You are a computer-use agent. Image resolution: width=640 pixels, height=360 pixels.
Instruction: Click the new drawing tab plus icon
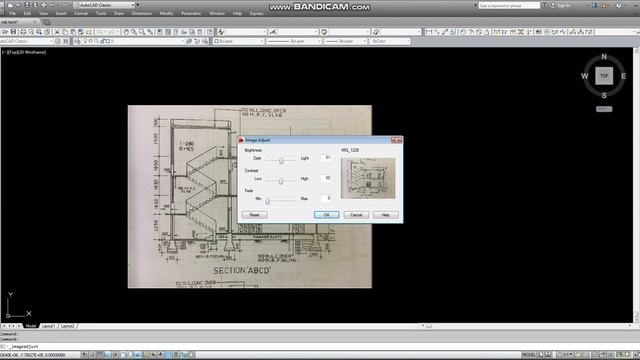tap(47, 22)
